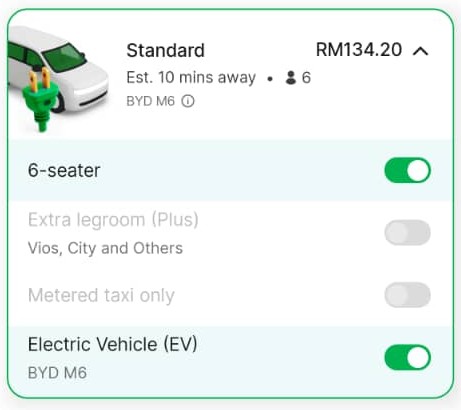Click BYD M6 subtitle under Electric Vehicle

[57, 373]
